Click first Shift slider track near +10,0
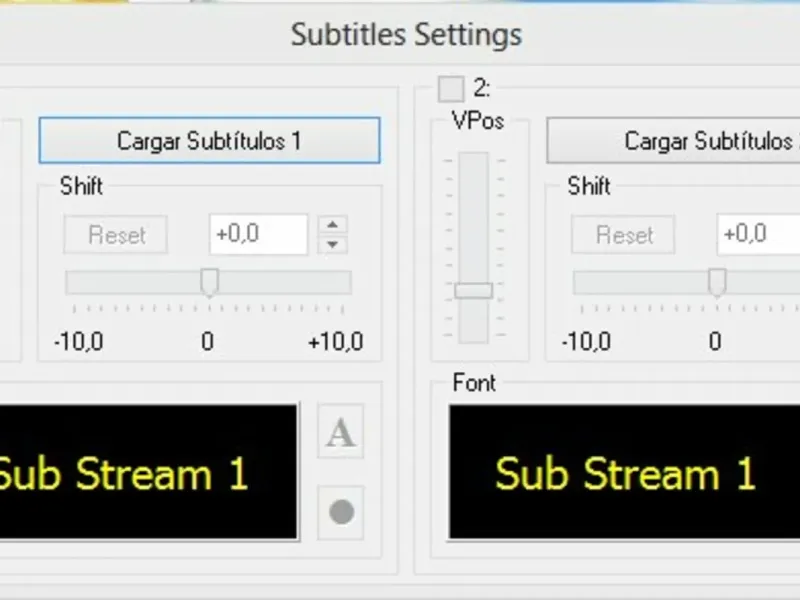Viewport: 800px width, 600px height. click(340, 283)
